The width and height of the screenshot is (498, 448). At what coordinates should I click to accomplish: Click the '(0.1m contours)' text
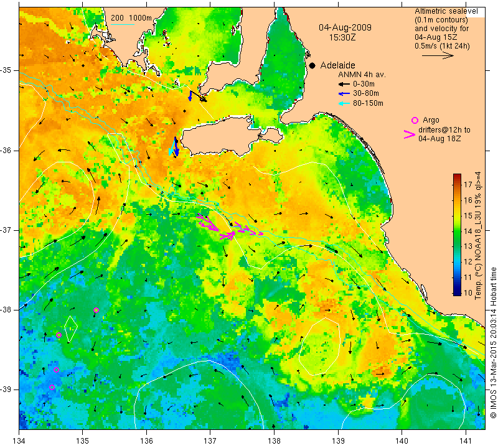click(441, 20)
